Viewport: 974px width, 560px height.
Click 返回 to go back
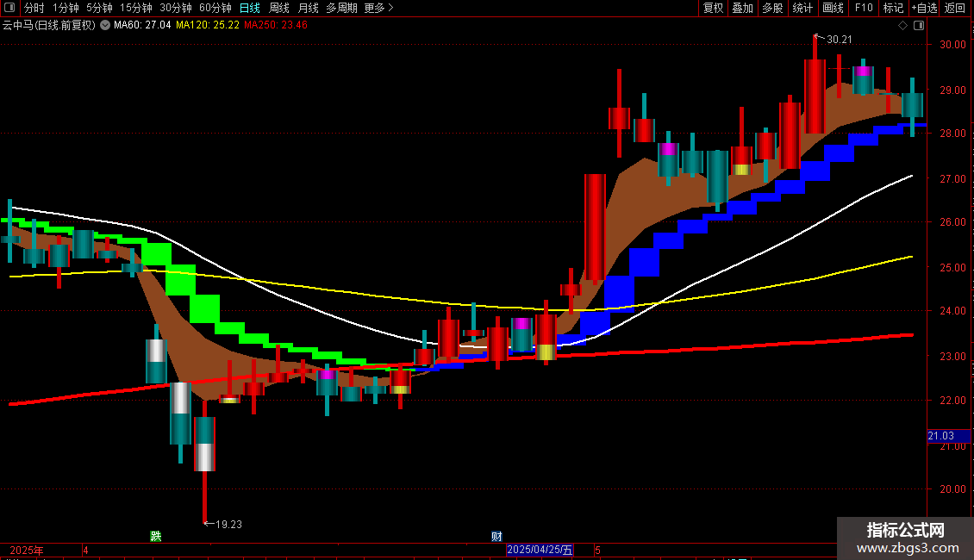click(x=955, y=8)
